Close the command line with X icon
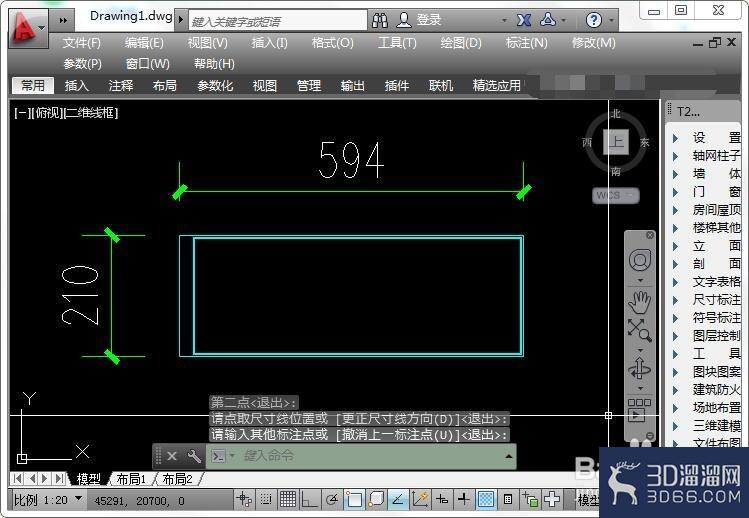The width and height of the screenshot is (749, 518). (172, 456)
